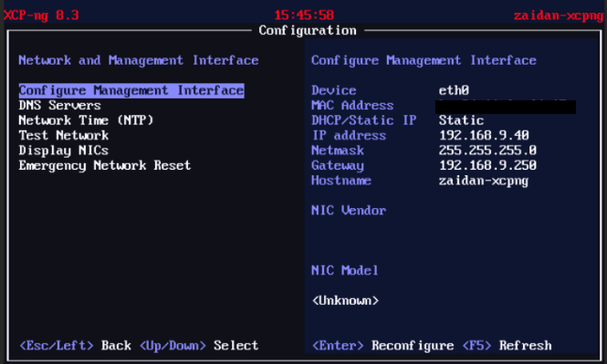
Task: Open Network Time (NTP) option
Action: [x=86, y=120]
